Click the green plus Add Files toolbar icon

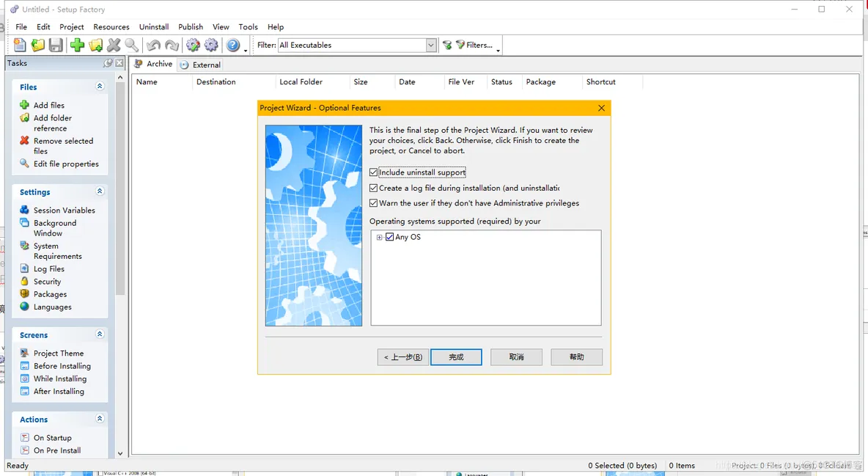(x=78, y=45)
